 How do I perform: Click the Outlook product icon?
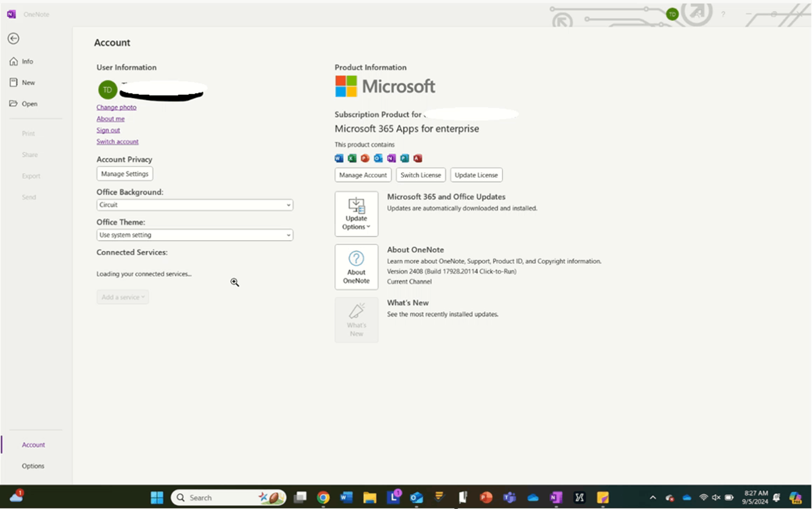[x=378, y=158]
